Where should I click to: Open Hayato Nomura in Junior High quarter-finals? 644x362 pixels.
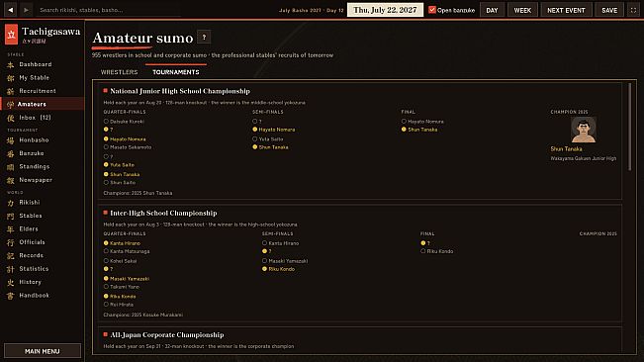[x=128, y=139]
